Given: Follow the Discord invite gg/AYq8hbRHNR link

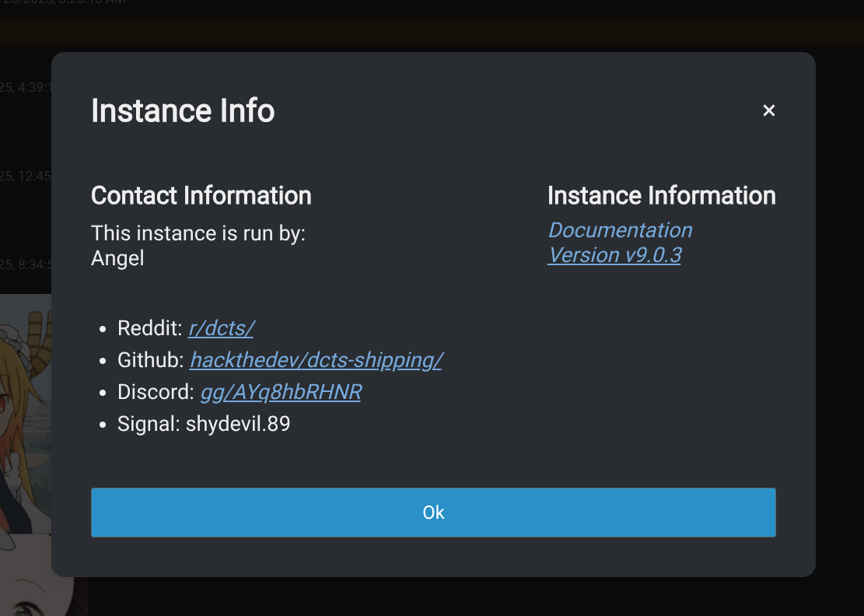Looking at the screenshot, I should point(281,392).
